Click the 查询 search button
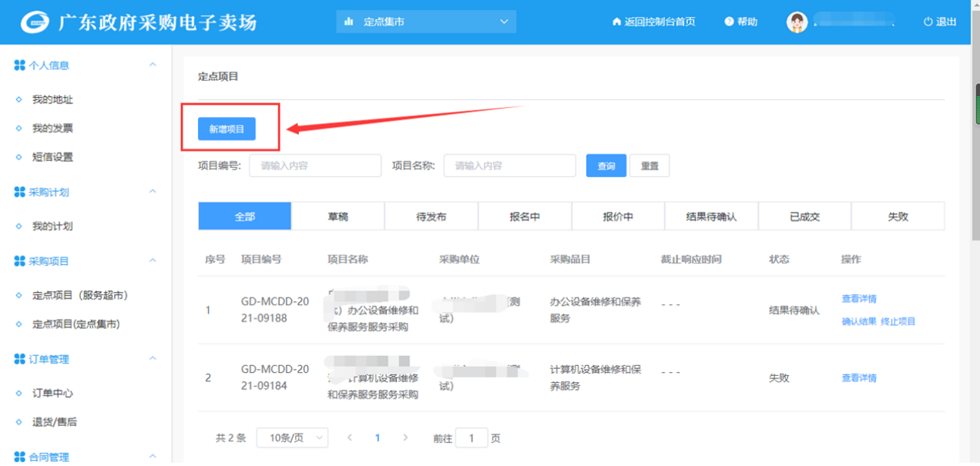Viewport: 980px width, 466px height. tap(606, 166)
